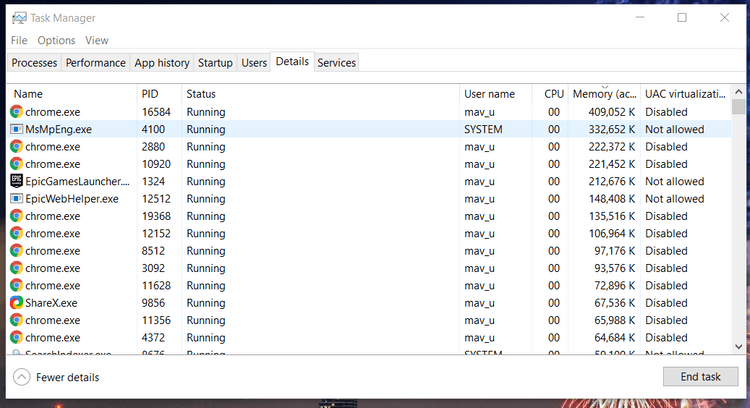750x408 pixels.
Task: Click memory value 67,536 K
Action: 615,303
